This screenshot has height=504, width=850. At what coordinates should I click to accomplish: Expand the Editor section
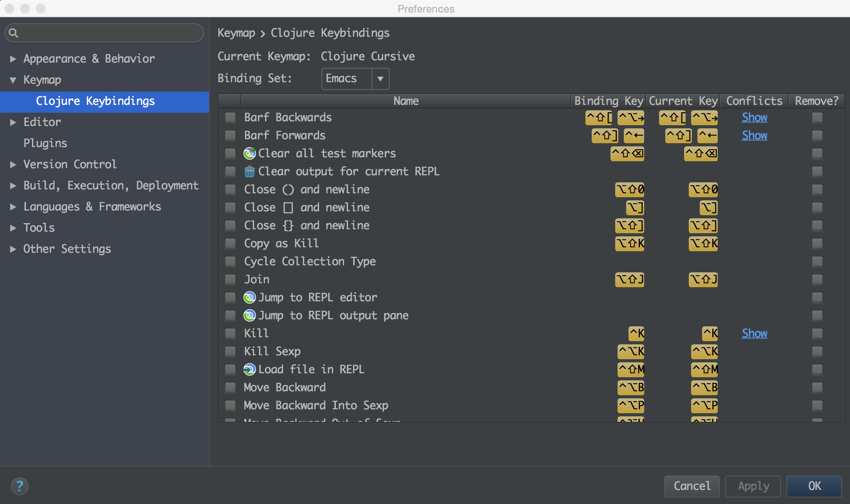coord(13,122)
